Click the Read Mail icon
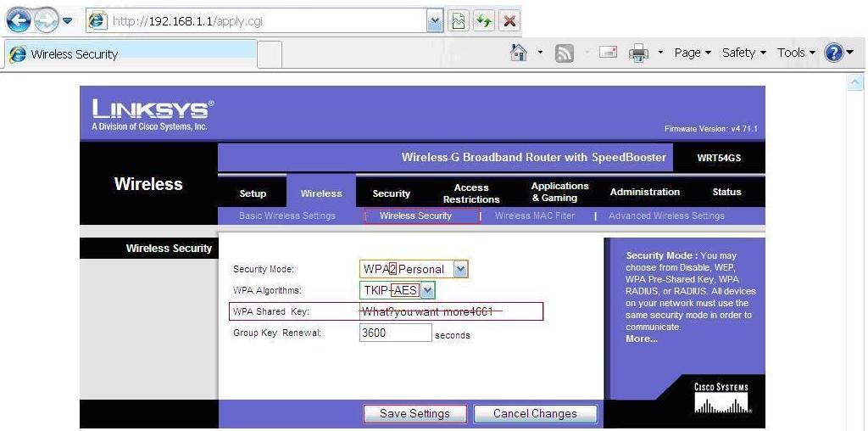 607,53
